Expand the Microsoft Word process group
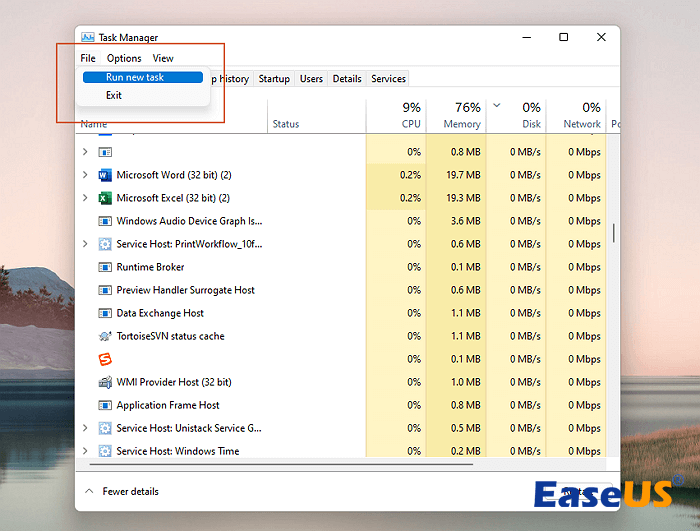This screenshot has height=531, width=700. coord(85,175)
